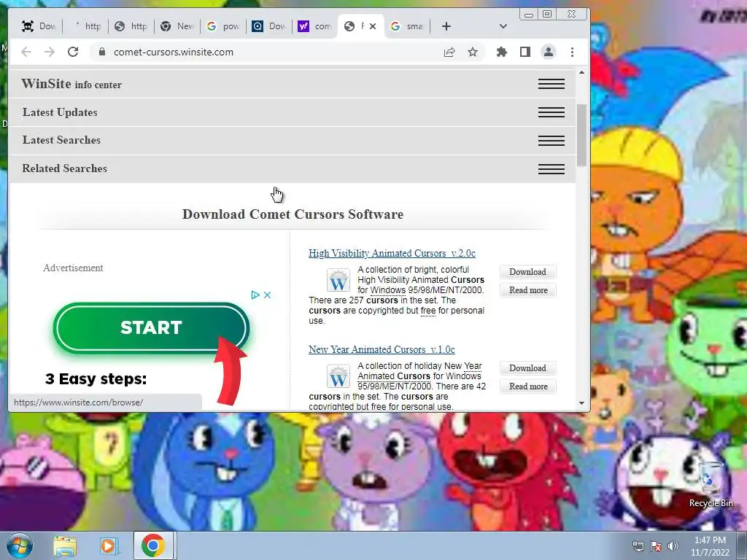Click the Action Center flag tray icon

656,547
